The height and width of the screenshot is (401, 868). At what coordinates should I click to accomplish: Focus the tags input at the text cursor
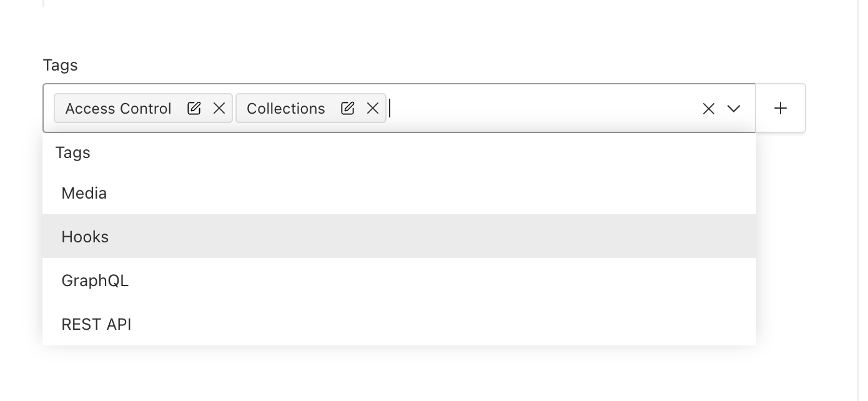point(391,109)
